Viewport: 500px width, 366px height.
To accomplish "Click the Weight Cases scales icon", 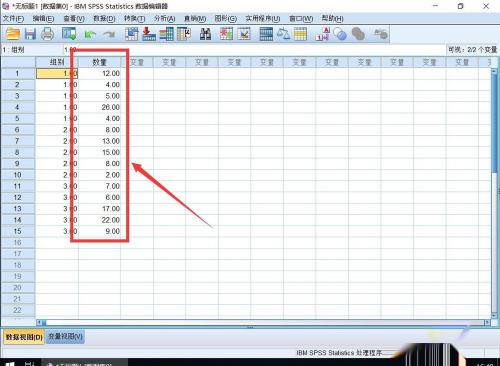I will [283, 34].
